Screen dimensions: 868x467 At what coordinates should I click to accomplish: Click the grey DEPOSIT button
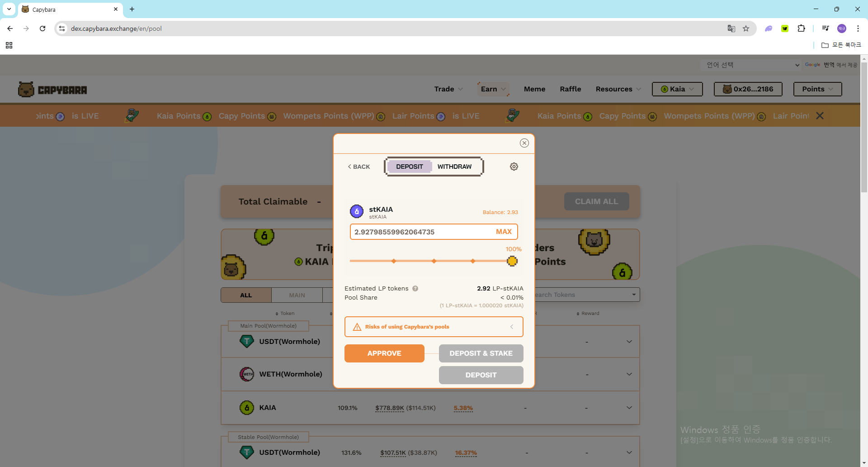coord(481,375)
